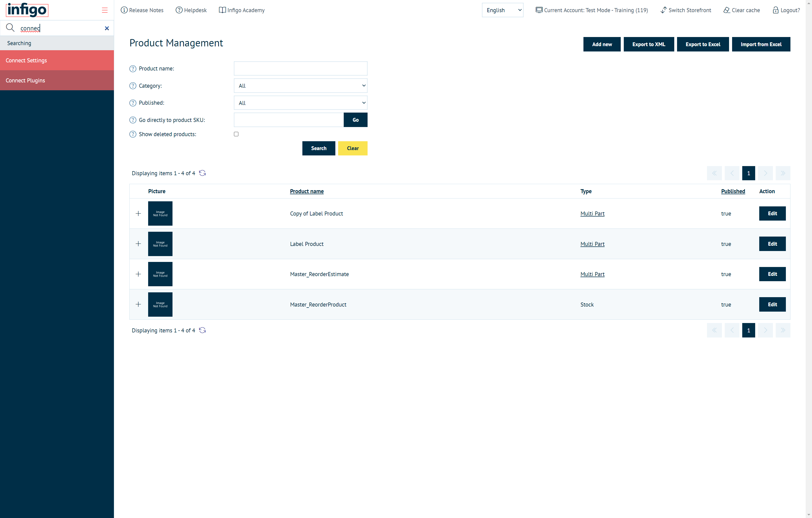Screen dimensions: 812x518
Task: Go to last page in top pager
Action: point(783,173)
